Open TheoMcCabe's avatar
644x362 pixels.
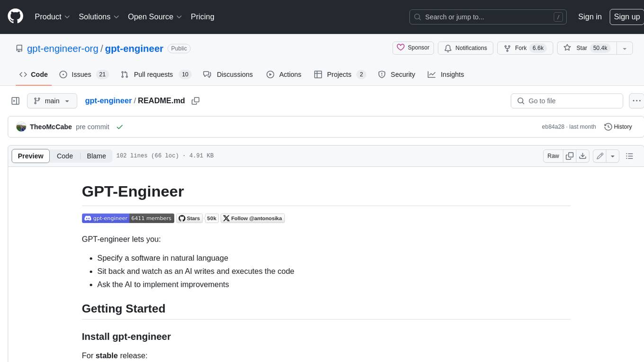coord(21,127)
